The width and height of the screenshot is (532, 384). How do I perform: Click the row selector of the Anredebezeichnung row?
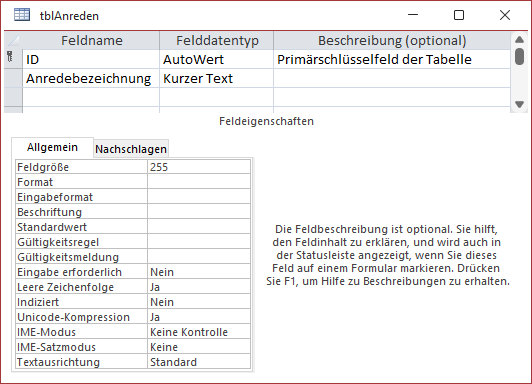[13, 79]
